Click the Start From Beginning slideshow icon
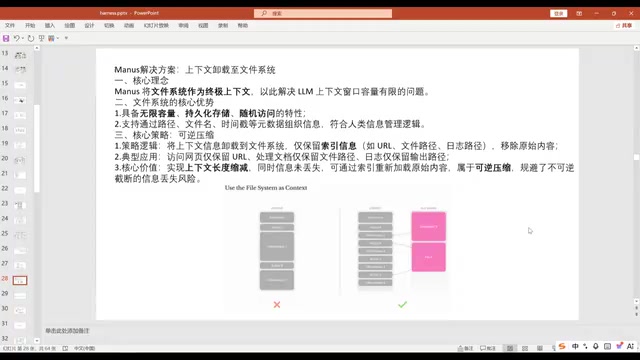Screen dimensions: 640x360 click(41, 38)
